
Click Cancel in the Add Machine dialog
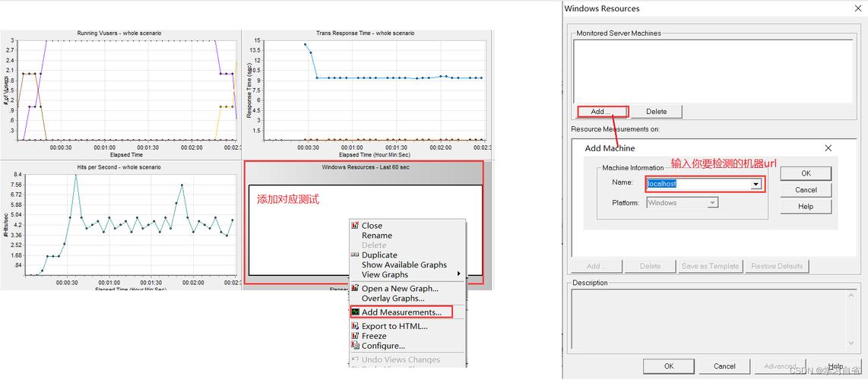tap(805, 190)
